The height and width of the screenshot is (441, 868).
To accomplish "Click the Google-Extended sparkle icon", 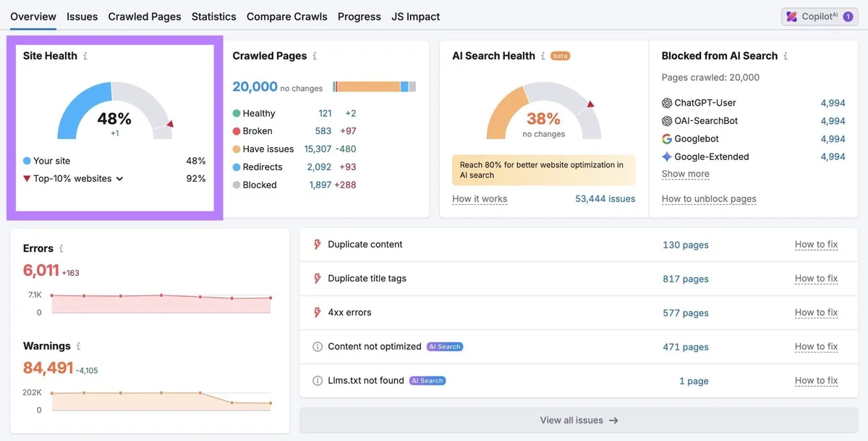I will point(667,156).
